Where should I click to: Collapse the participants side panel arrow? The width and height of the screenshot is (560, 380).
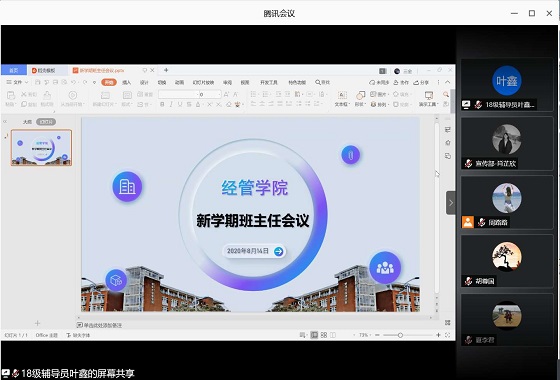[451, 203]
